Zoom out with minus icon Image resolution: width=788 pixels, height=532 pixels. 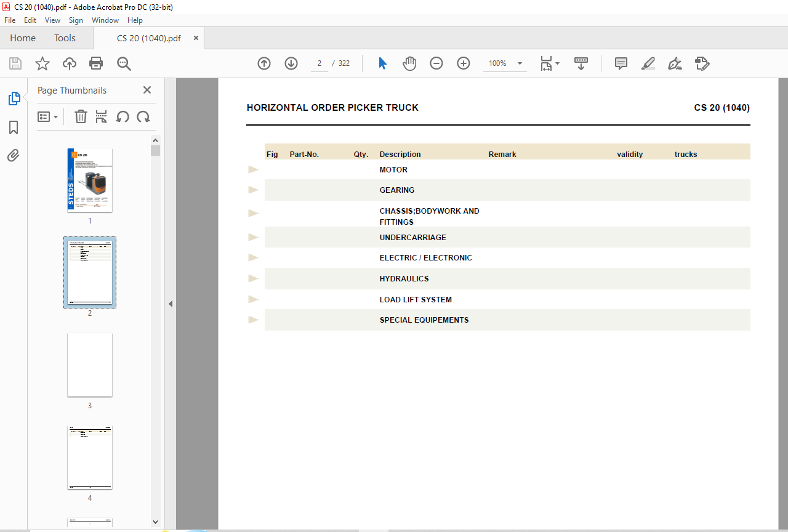tap(436, 63)
